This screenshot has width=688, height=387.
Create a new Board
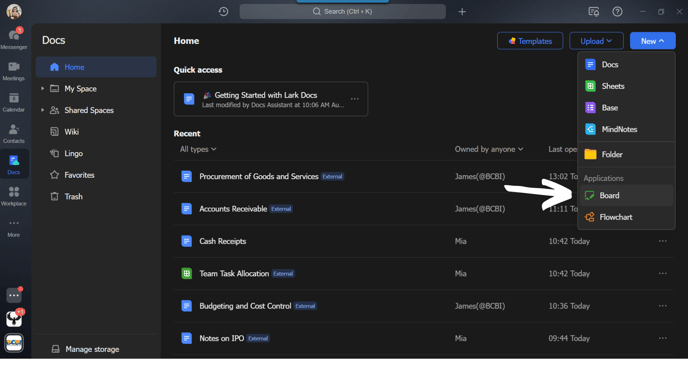[626, 195]
